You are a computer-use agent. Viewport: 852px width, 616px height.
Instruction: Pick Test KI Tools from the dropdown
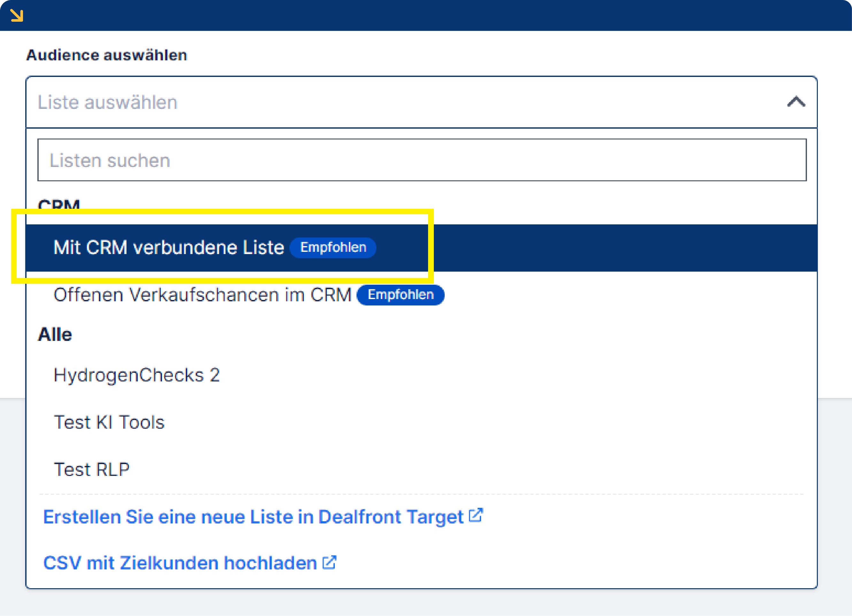109,422
